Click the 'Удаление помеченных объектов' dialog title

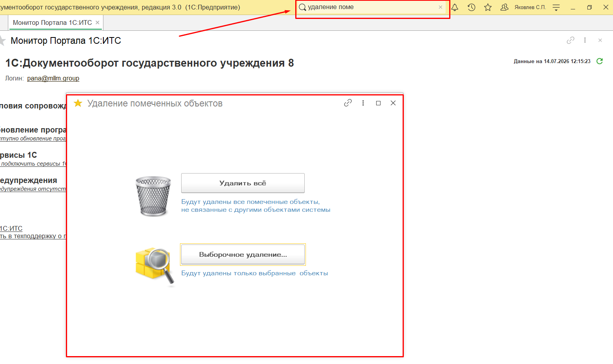click(x=155, y=103)
